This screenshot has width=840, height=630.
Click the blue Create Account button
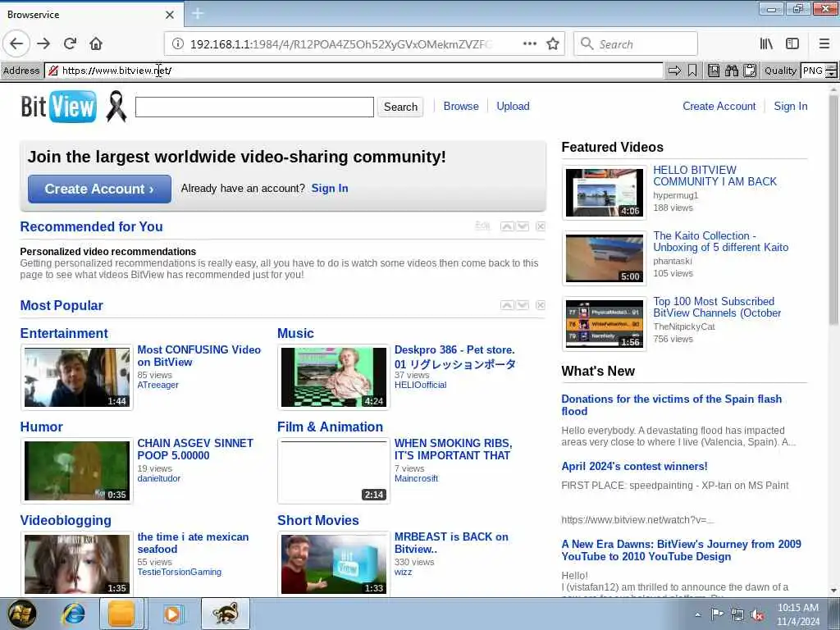[x=99, y=189]
